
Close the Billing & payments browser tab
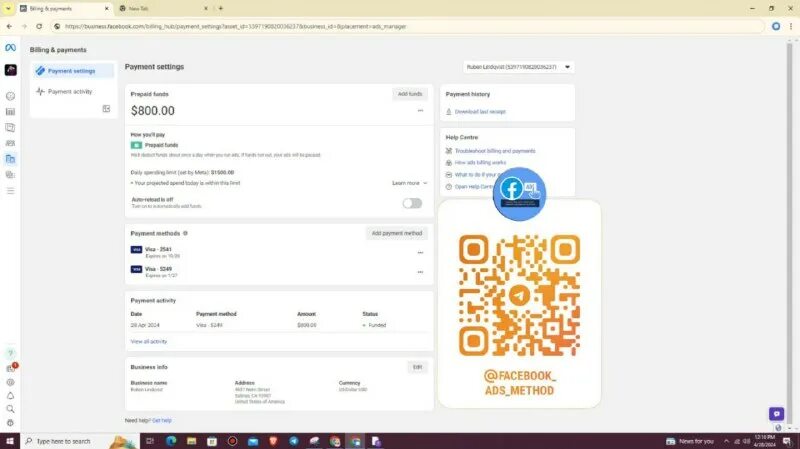[x=106, y=9]
